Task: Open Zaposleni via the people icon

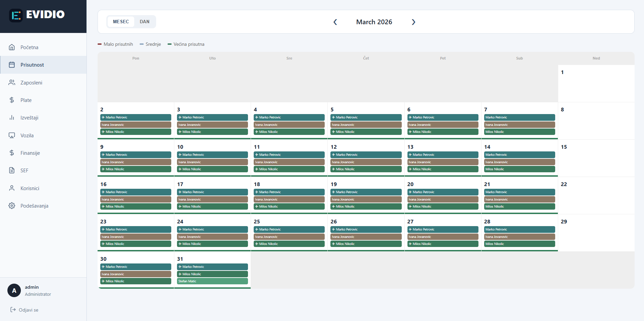Action: pos(12,82)
